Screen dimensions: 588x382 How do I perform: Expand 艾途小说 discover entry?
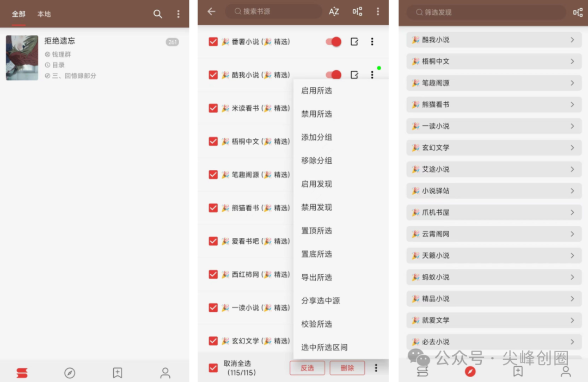[x=494, y=169]
